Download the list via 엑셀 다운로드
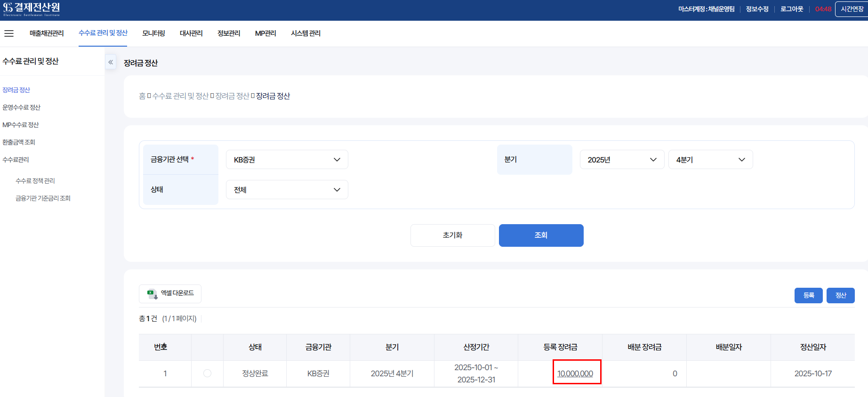The width and height of the screenshot is (868, 397). (170, 294)
